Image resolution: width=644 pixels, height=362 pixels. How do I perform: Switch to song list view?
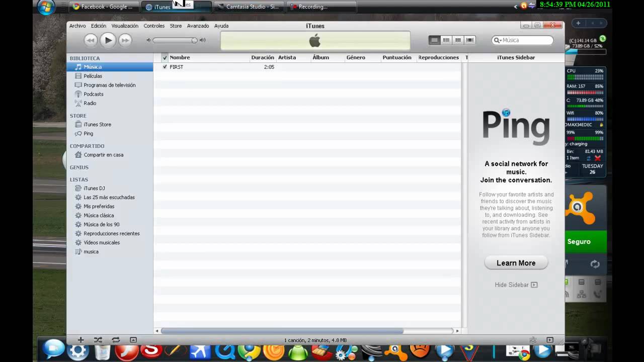click(x=434, y=40)
